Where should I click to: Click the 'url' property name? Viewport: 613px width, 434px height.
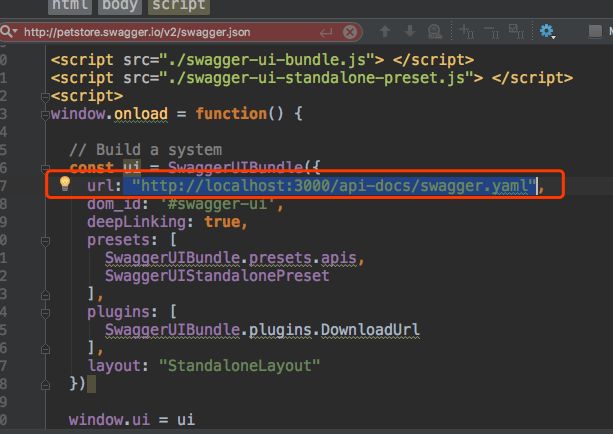tap(100, 186)
